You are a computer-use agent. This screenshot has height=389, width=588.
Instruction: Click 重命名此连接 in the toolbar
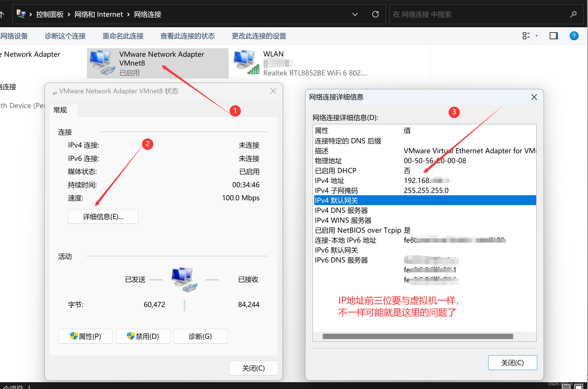click(123, 36)
